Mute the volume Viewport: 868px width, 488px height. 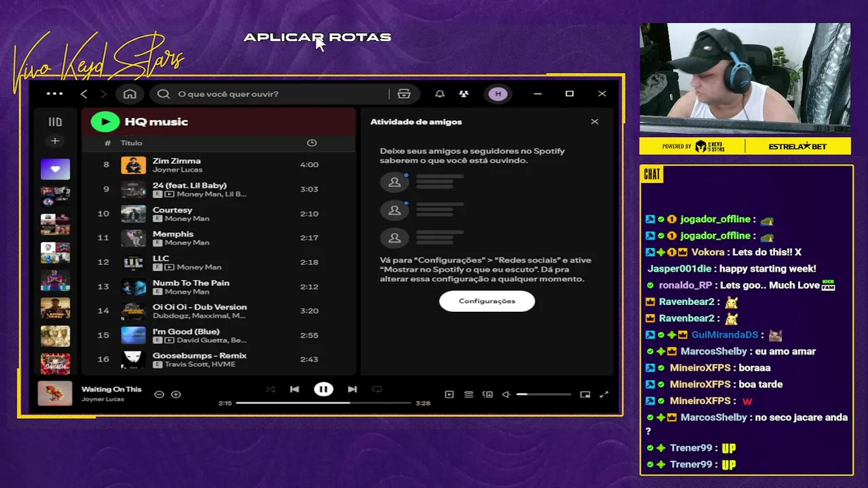[x=506, y=394]
